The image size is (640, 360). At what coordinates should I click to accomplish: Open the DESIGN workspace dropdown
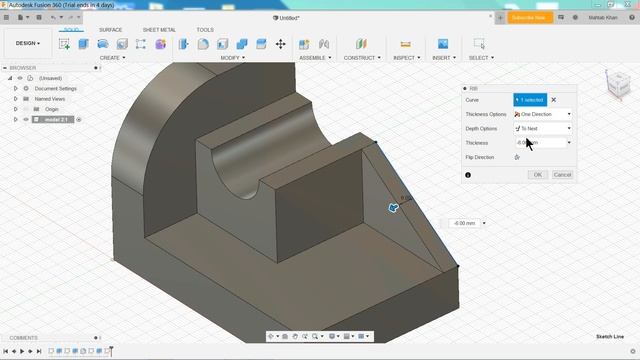coord(28,43)
